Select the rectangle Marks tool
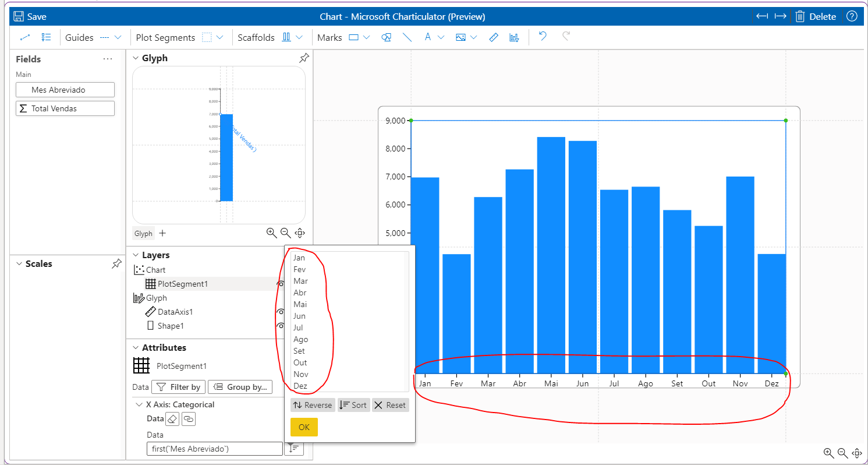Screen dimensions: 868x465 pyautogui.click(x=354, y=37)
